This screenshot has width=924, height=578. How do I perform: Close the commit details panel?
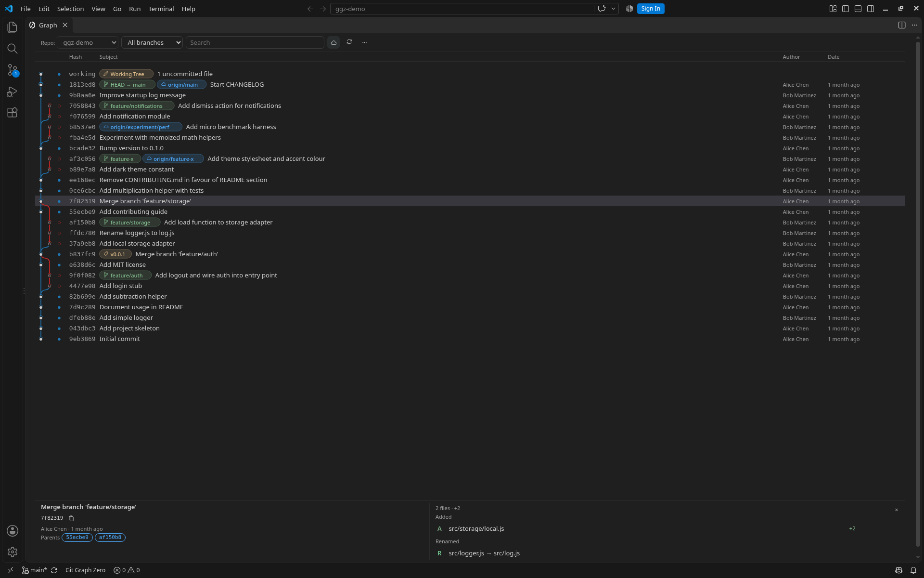[897, 510]
